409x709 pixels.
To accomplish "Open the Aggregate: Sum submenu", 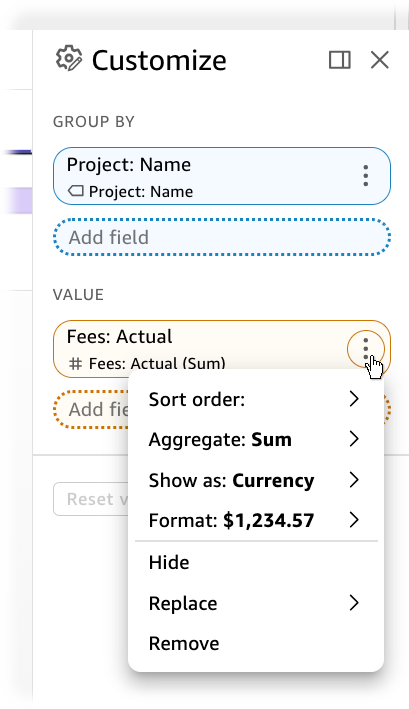I will pos(256,440).
